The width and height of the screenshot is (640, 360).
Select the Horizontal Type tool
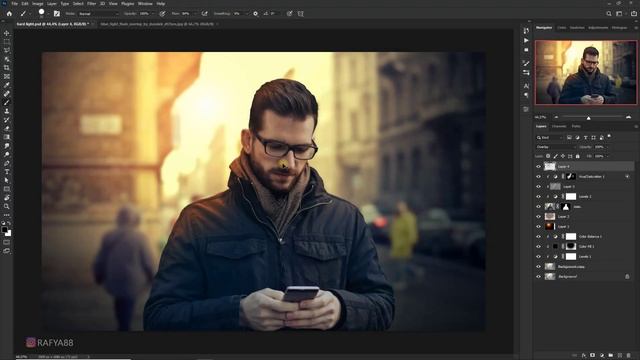coord(7,171)
